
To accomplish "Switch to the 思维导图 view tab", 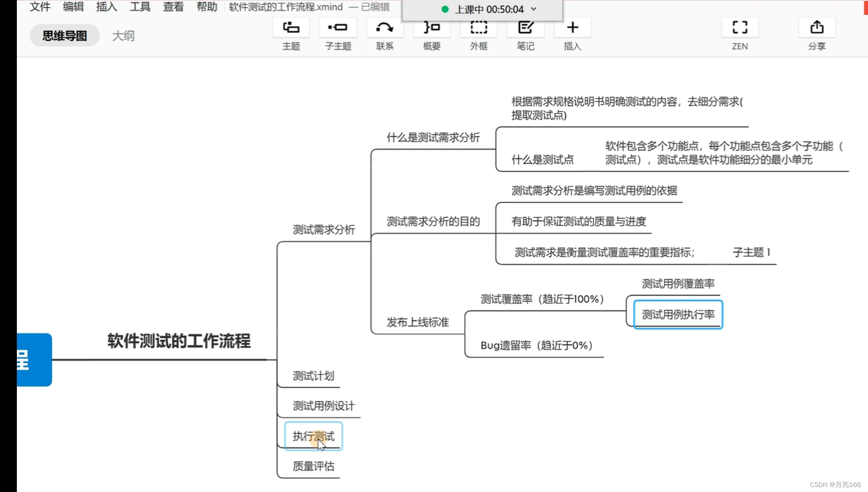I will tap(65, 36).
